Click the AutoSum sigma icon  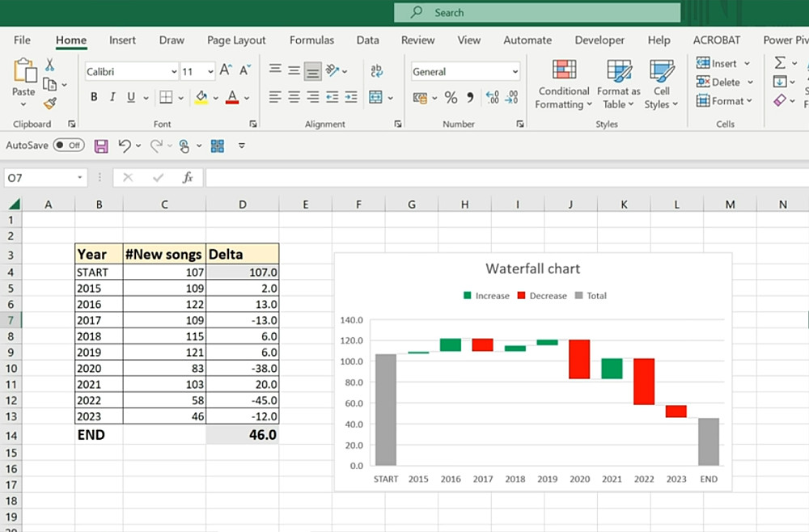point(780,63)
